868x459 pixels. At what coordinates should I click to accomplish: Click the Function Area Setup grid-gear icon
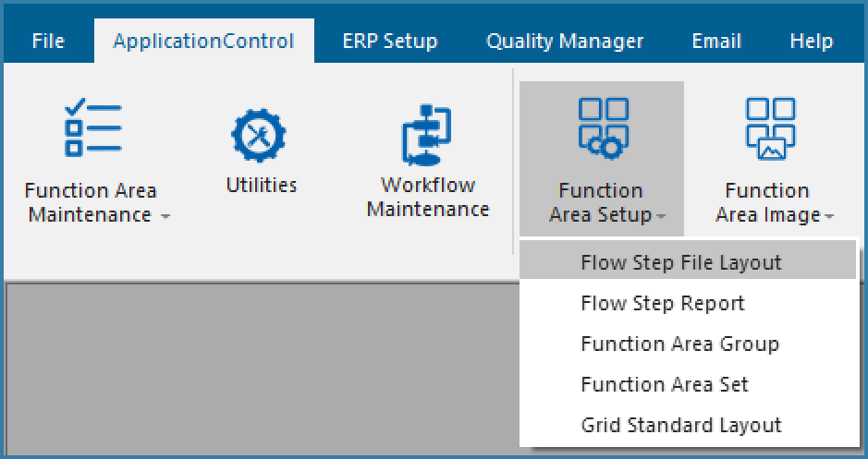(x=604, y=129)
